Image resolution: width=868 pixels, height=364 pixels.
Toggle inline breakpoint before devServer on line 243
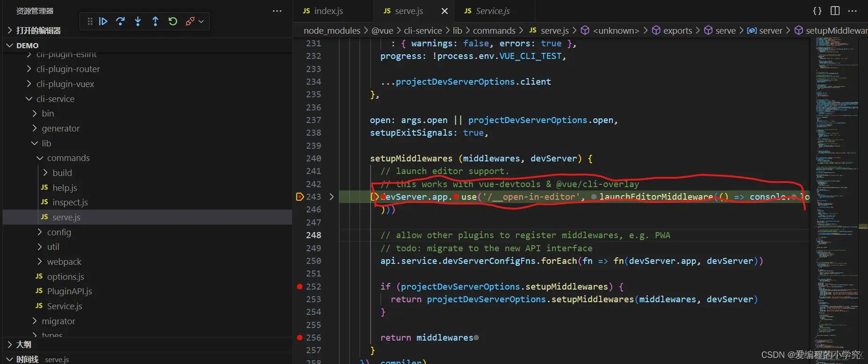pyautogui.click(x=383, y=197)
